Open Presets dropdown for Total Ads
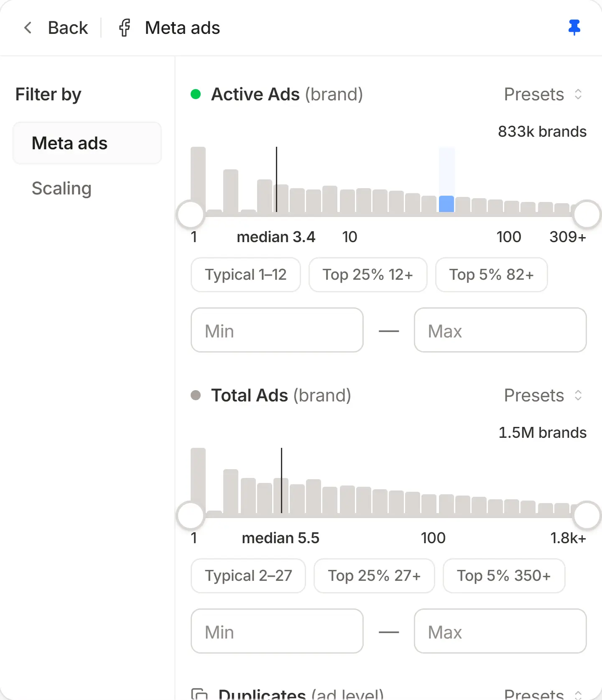The image size is (602, 700). coord(543,395)
